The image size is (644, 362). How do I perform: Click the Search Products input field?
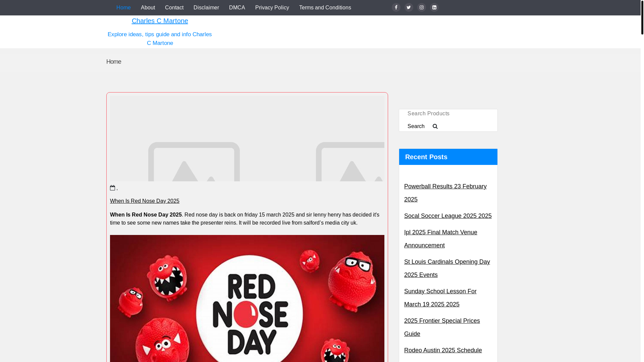(x=448, y=114)
